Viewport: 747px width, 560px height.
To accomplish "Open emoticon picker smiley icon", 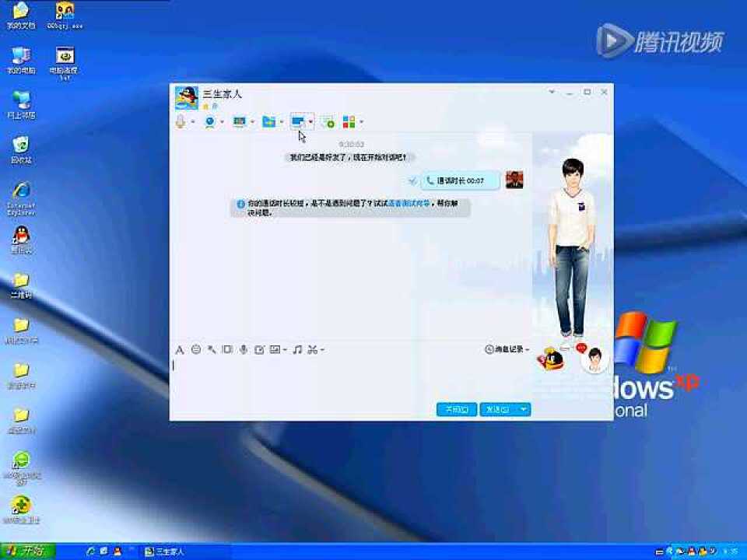I will click(196, 349).
